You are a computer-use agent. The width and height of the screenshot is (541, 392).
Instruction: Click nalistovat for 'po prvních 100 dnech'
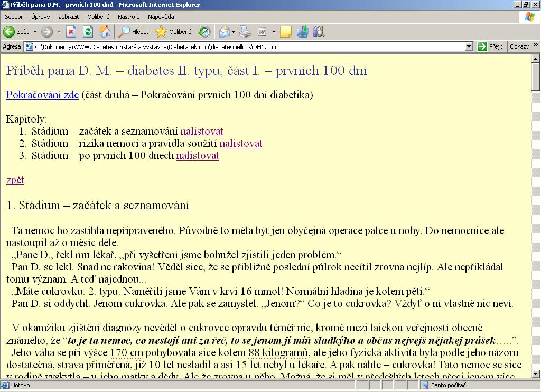[x=198, y=155]
